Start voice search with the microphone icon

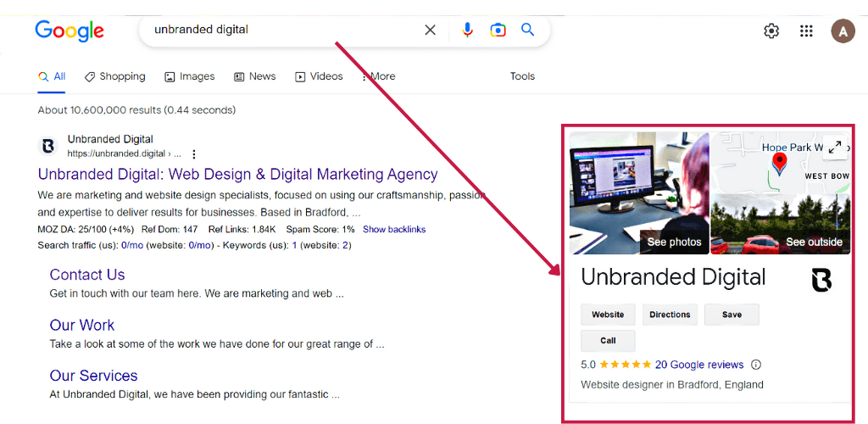[467, 31]
